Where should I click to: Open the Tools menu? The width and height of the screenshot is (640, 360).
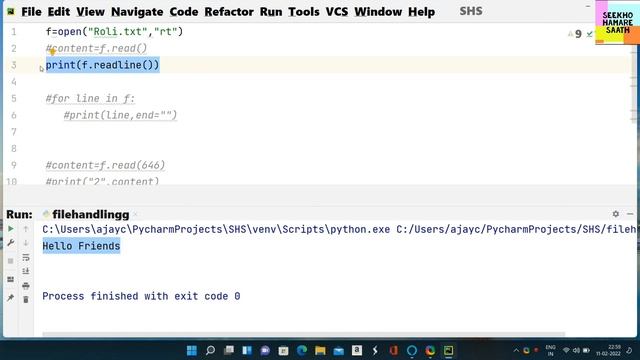click(x=304, y=12)
